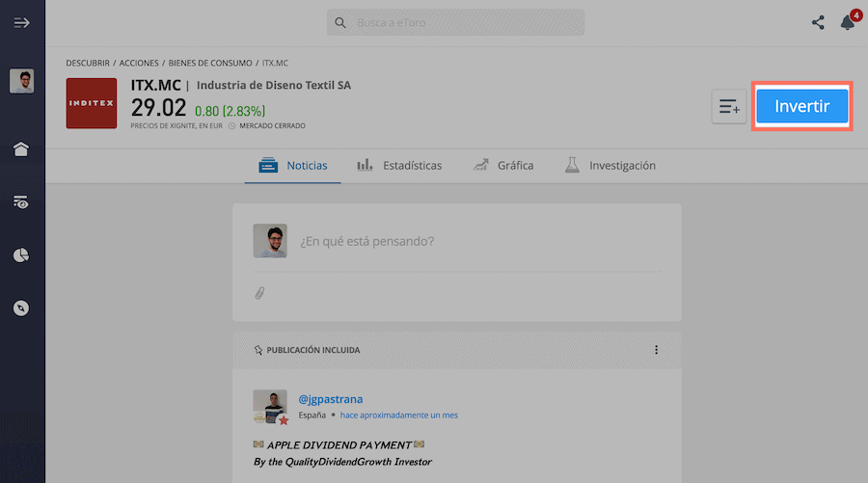Image resolution: width=868 pixels, height=483 pixels.
Task: Open the 'hace aproximadamente un mes' timestamp link
Action: [x=398, y=415]
